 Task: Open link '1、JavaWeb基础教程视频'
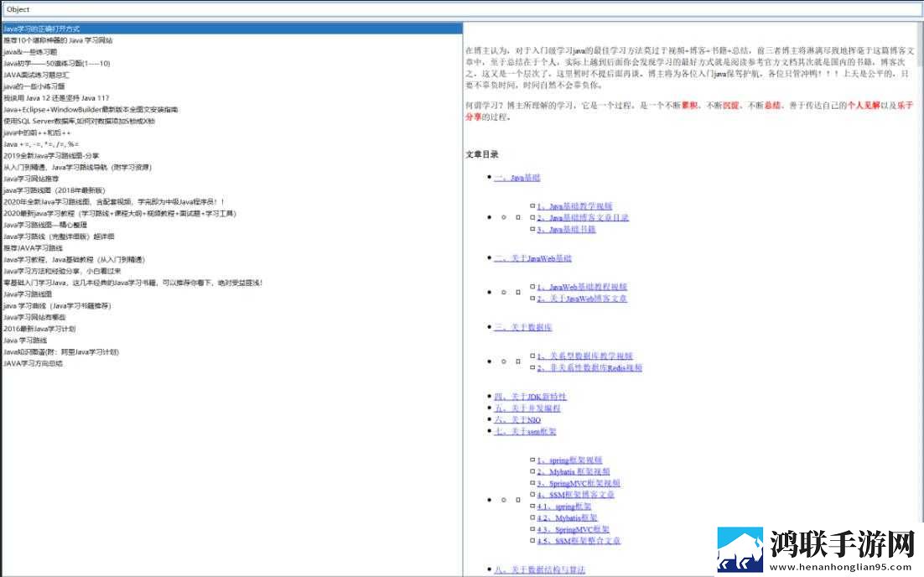[582, 287]
